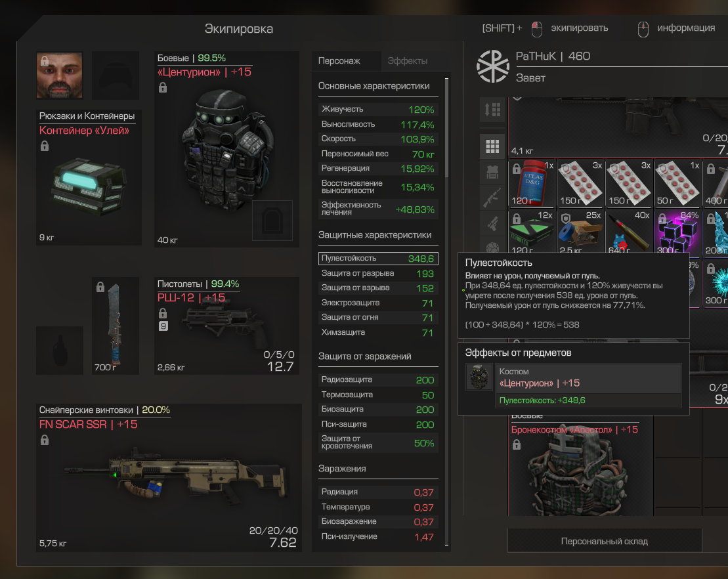728x579 pixels.
Task: Select the ATLAS D&G red jar item
Action: tap(532, 183)
